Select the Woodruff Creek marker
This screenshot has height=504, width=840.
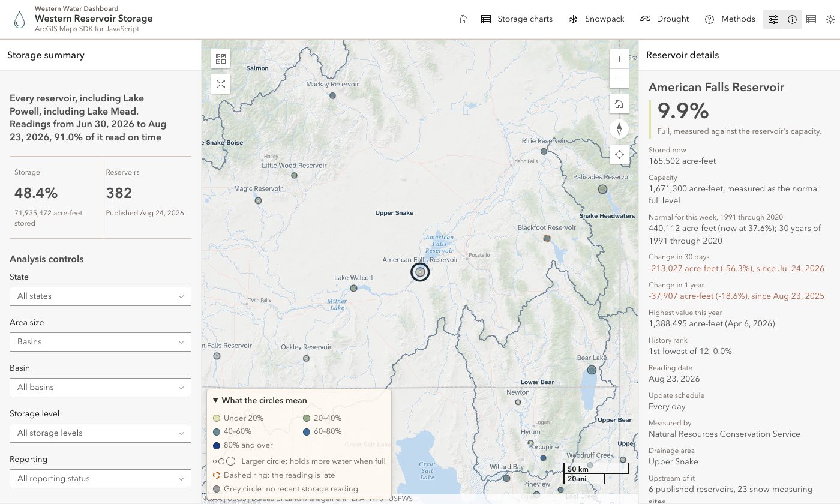pos(590,465)
